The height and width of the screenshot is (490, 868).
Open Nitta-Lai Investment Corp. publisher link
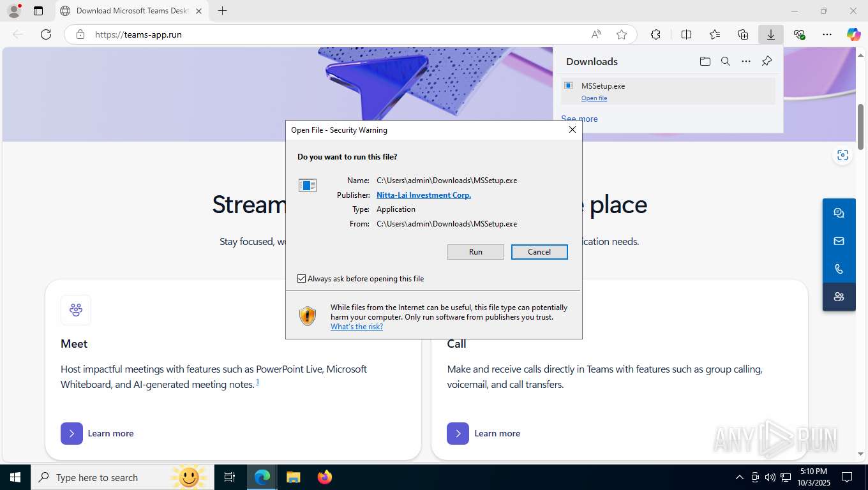(424, 195)
